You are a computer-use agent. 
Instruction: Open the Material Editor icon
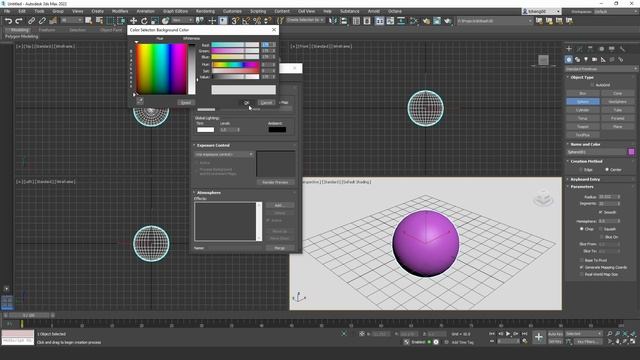[413, 20]
